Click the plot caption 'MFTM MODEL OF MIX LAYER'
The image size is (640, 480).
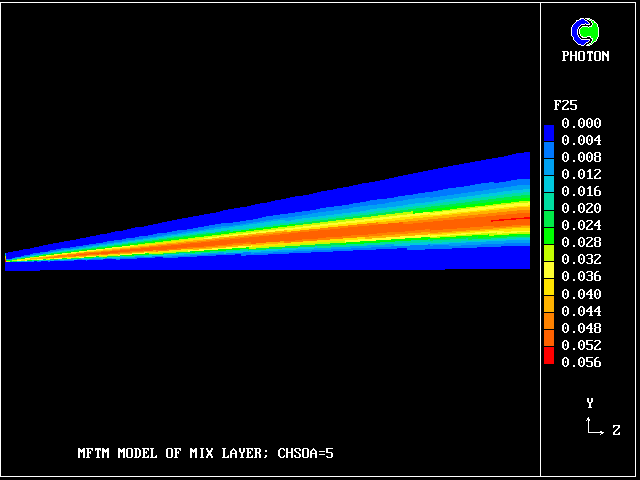(205, 454)
